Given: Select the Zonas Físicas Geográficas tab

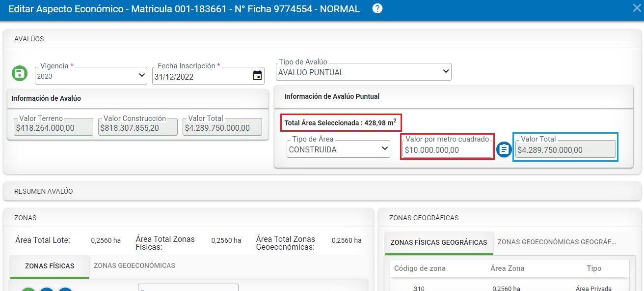Looking at the screenshot, I should tap(438, 242).
